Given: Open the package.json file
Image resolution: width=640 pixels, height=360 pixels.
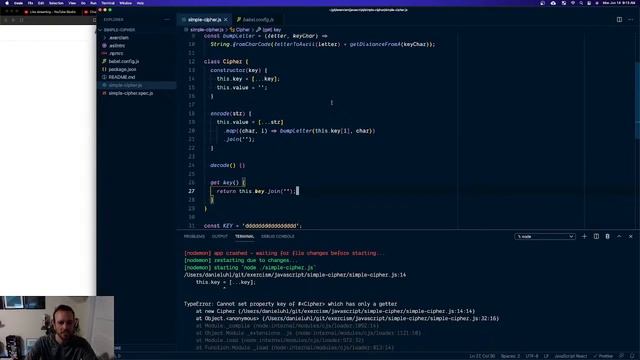Looking at the screenshot, I should coord(122,69).
